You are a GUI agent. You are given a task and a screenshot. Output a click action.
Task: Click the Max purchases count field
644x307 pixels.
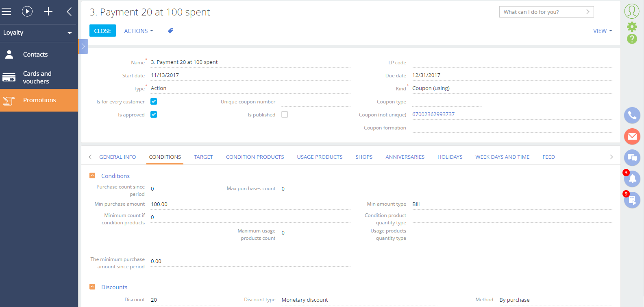(x=381, y=189)
